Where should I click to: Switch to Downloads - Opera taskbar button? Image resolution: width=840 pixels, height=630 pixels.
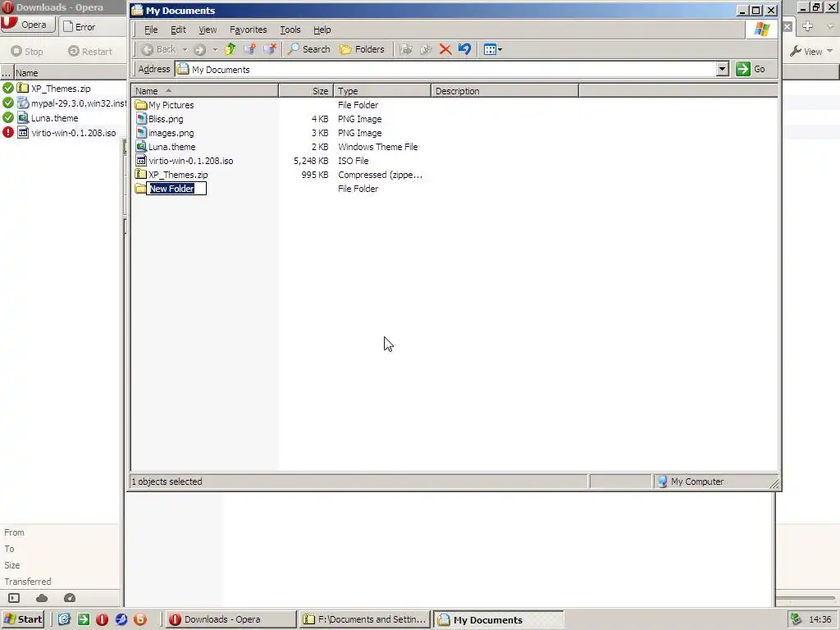click(231, 619)
